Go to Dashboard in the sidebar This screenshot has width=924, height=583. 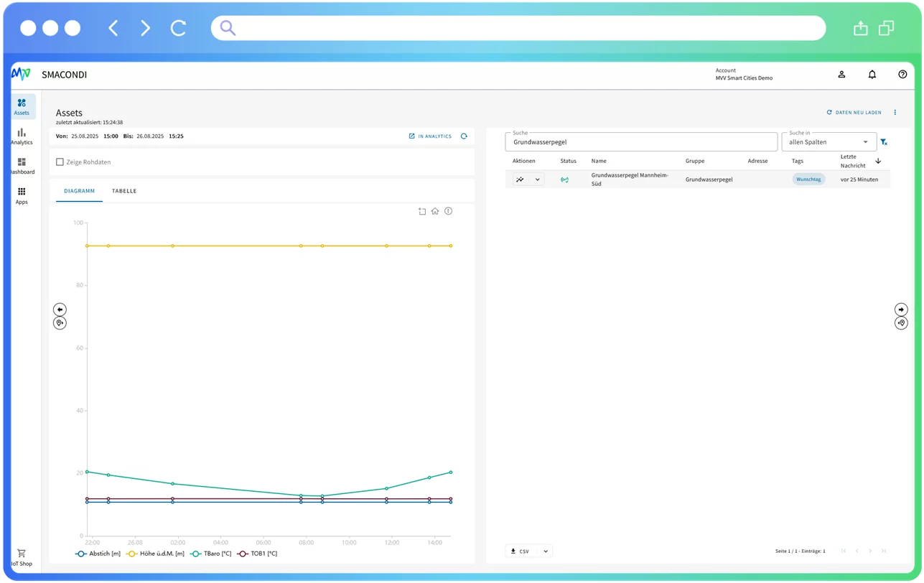(x=22, y=166)
